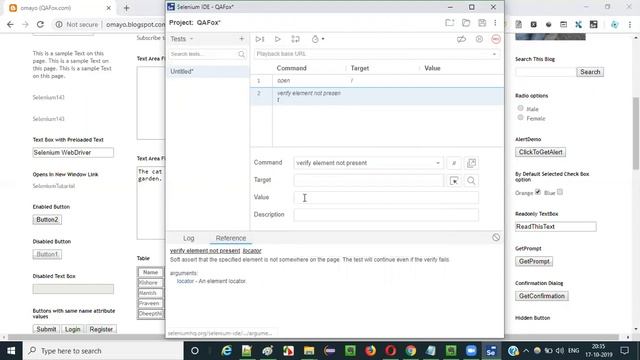The image size is (640, 360).
Task: Click the Search This Blog field
Action: click(x=545, y=72)
